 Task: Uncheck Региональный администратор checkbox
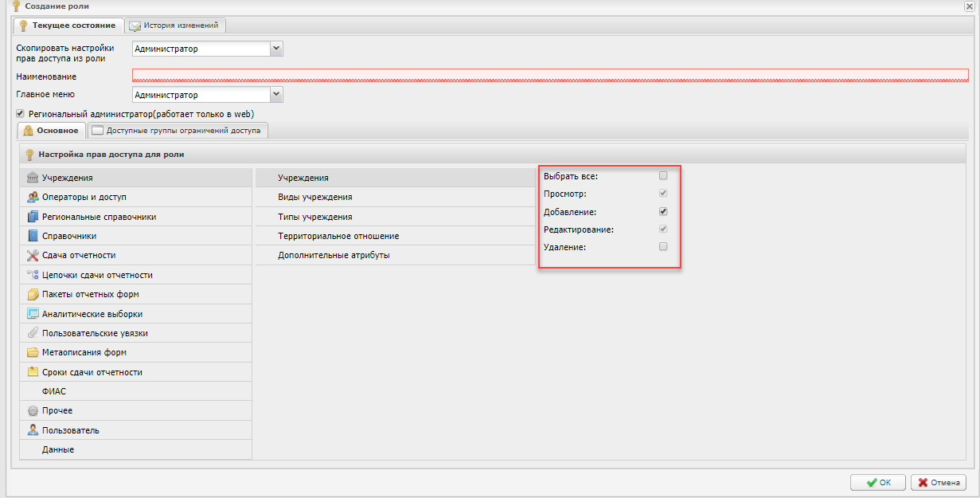tap(21, 114)
